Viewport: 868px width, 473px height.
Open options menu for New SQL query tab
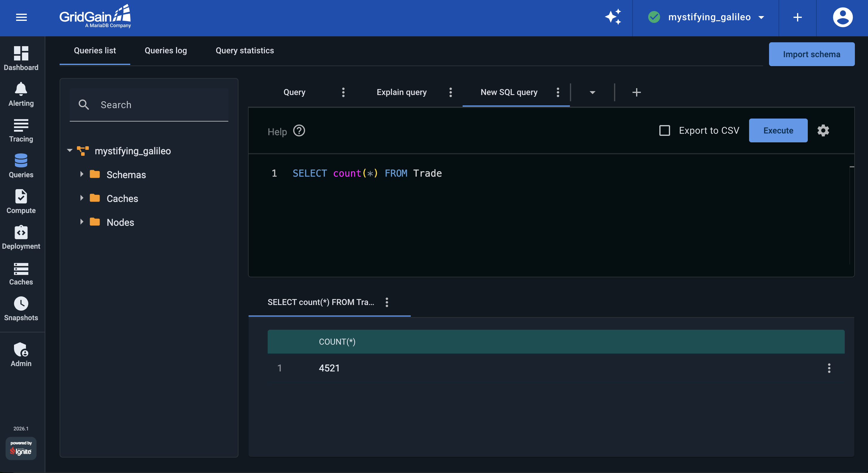tap(558, 92)
